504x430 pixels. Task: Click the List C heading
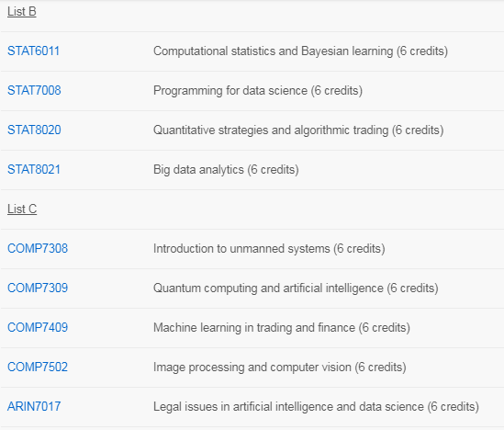(x=22, y=209)
